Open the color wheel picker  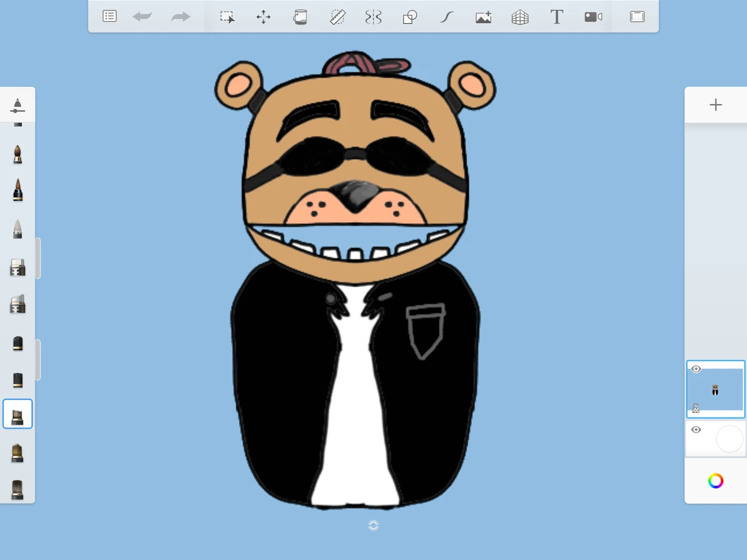(x=715, y=480)
